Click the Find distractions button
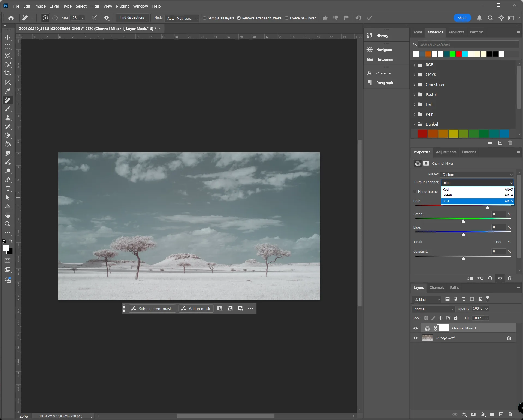This screenshot has height=420, width=523. tap(132, 17)
